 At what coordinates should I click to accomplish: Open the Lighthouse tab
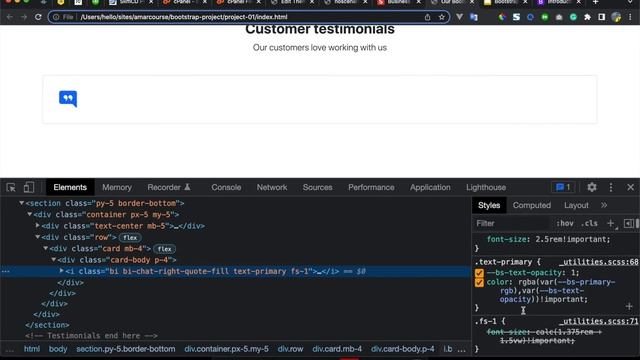(486, 187)
